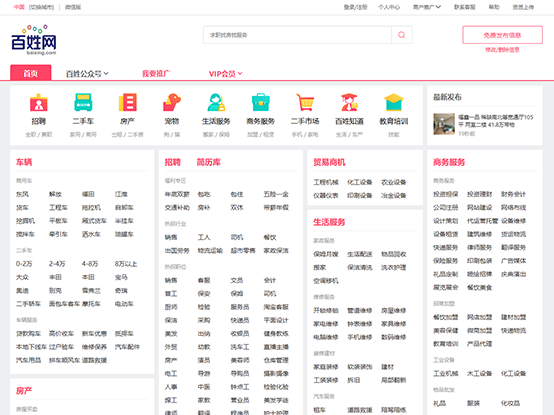554x415 pixels.
Task: Click the 二手市场 shopping cart icon
Action: [x=305, y=102]
